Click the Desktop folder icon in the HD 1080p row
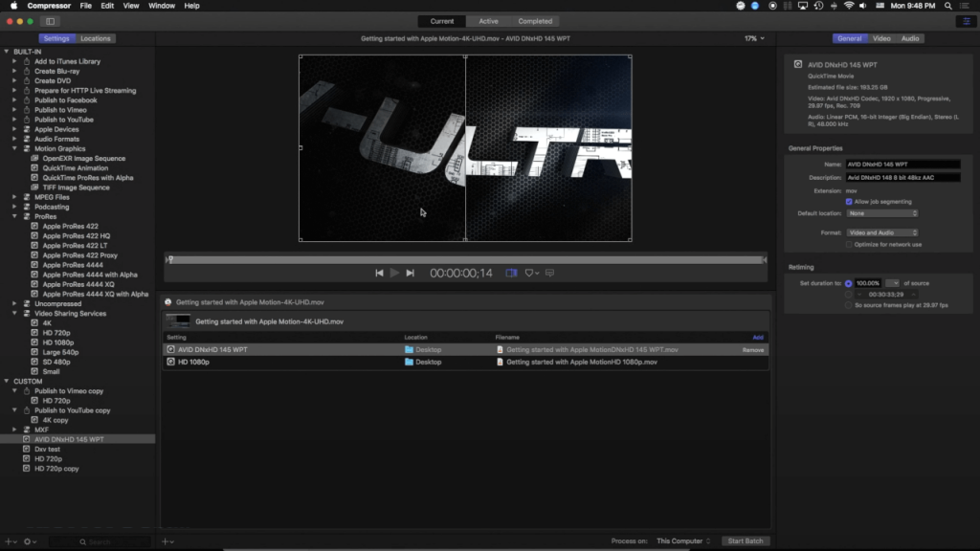 [409, 362]
